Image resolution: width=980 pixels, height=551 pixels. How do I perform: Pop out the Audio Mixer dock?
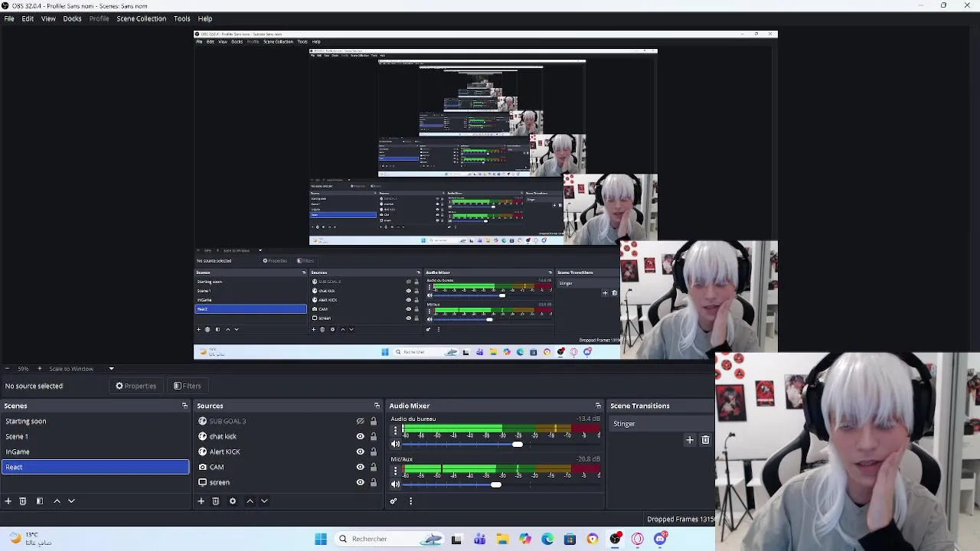pyautogui.click(x=598, y=406)
